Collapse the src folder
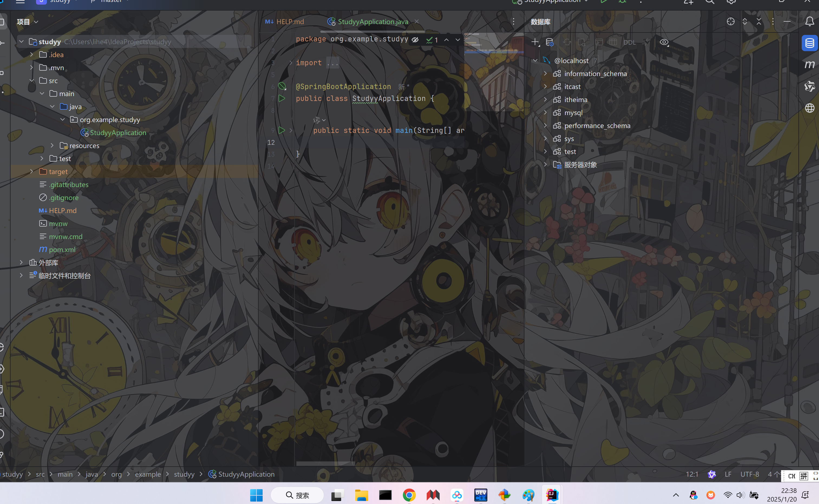This screenshot has width=819, height=504. [32, 80]
